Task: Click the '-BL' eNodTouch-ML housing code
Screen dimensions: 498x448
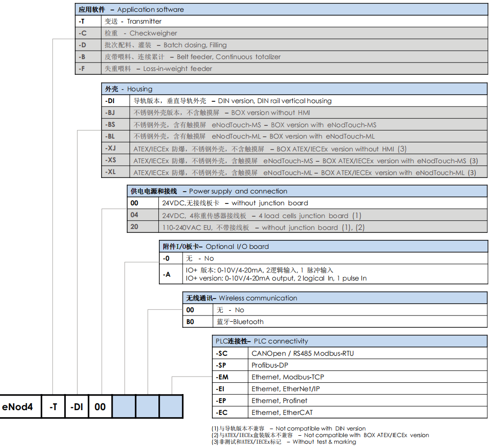Action: pyautogui.click(x=115, y=136)
